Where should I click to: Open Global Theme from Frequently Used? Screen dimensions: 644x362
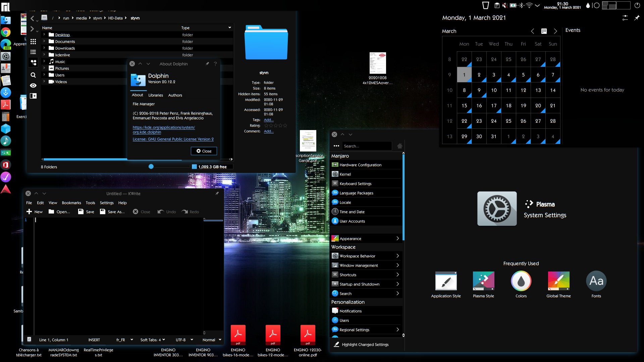pos(558,285)
